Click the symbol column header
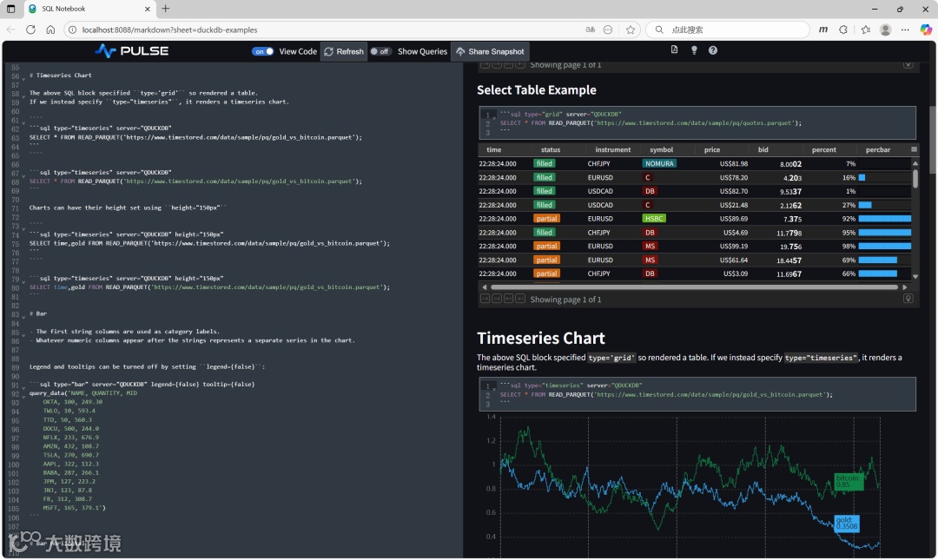The image size is (938, 560). (x=661, y=149)
